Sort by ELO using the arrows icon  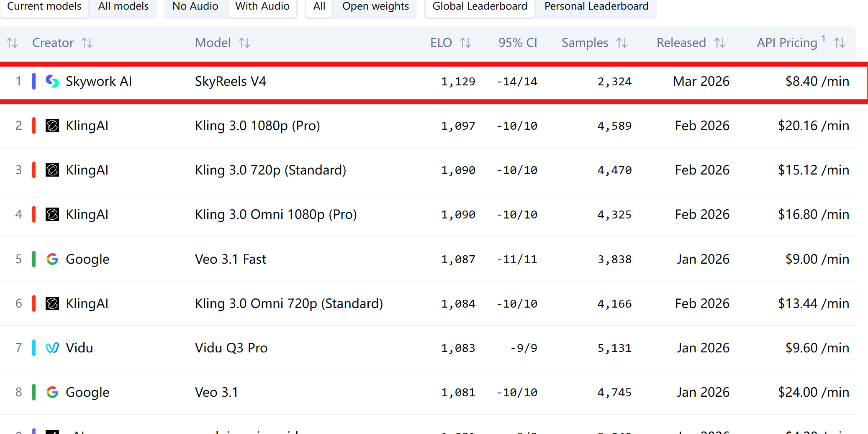tap(465, 43)
